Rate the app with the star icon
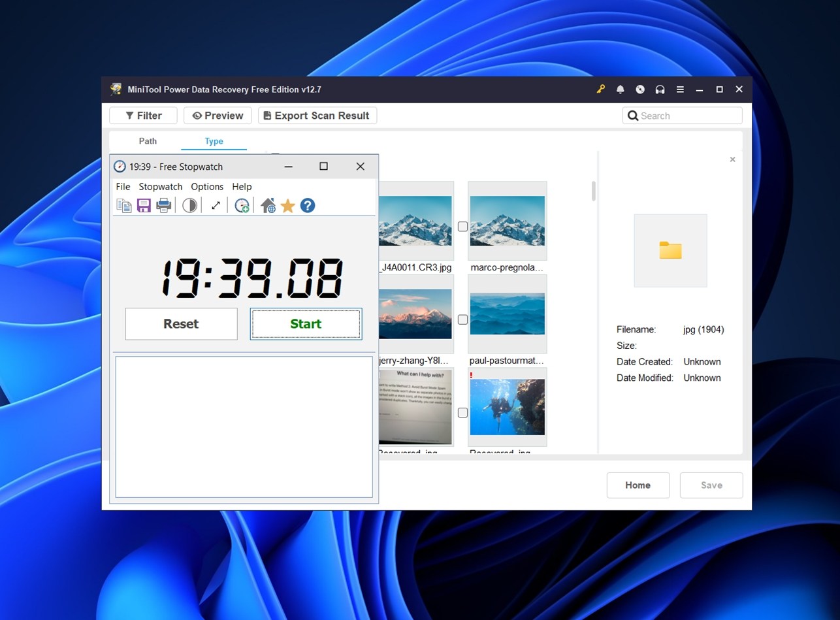Viewport: 840px width, 620px height. [287, 205]
